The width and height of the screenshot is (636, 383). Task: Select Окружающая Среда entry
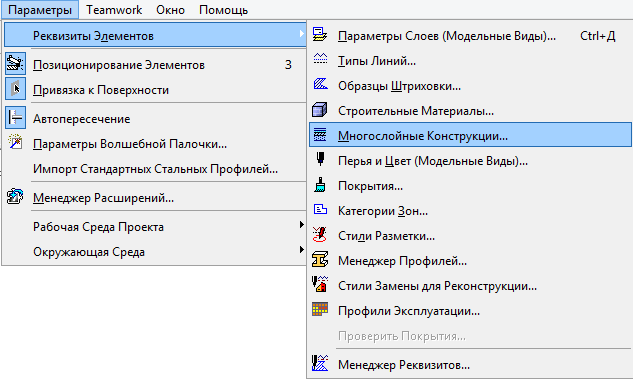pyautogui.click(x=155, y=252)
